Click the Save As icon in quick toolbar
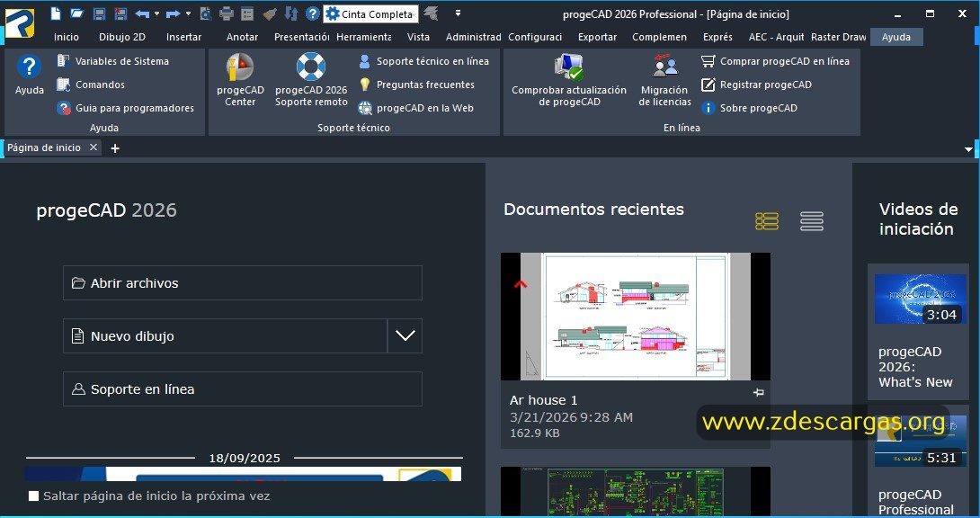 (120, 13)
